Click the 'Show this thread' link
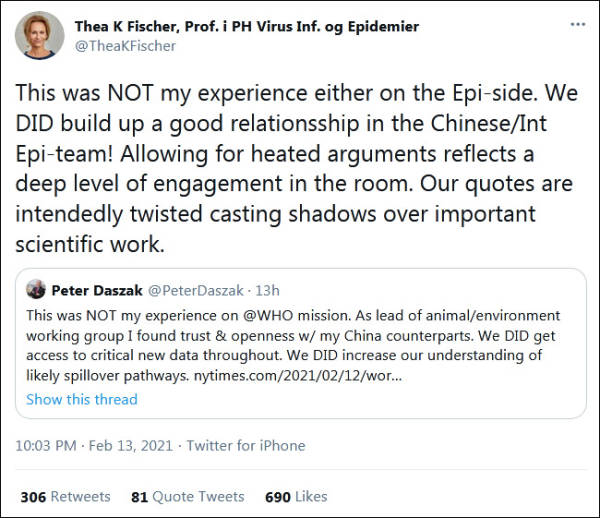 pyautogui.click(x=82, y=399)
